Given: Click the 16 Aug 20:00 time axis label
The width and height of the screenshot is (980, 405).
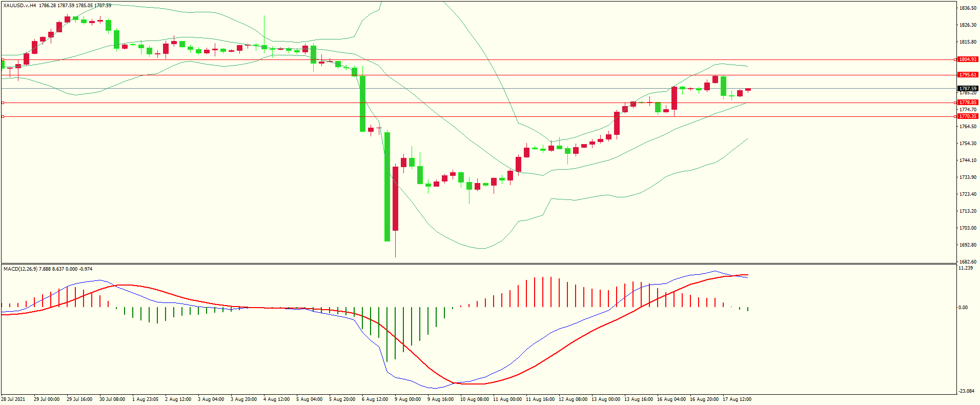Looking at the screenshot, I should click(704, 399).
